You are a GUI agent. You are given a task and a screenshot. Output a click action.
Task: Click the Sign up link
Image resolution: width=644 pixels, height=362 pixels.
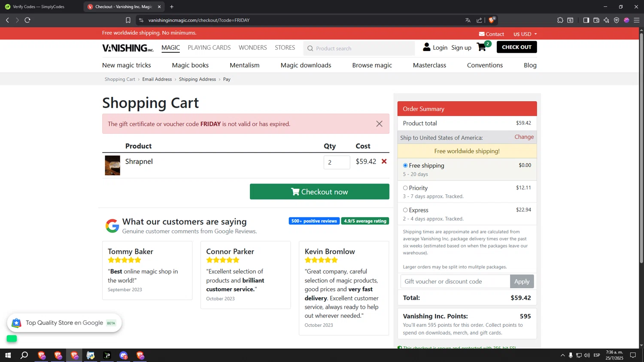tap(461, 48)
